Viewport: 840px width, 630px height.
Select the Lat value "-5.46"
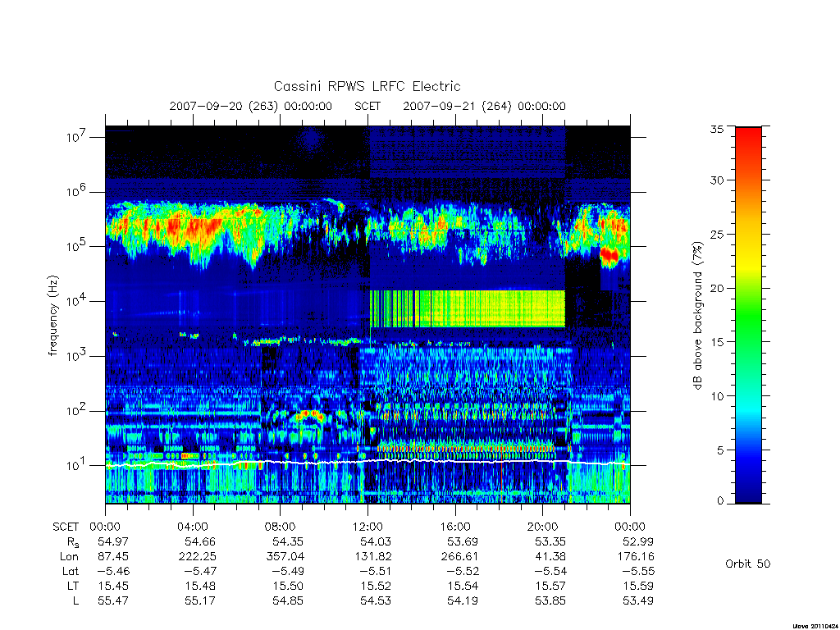[112, 572]
